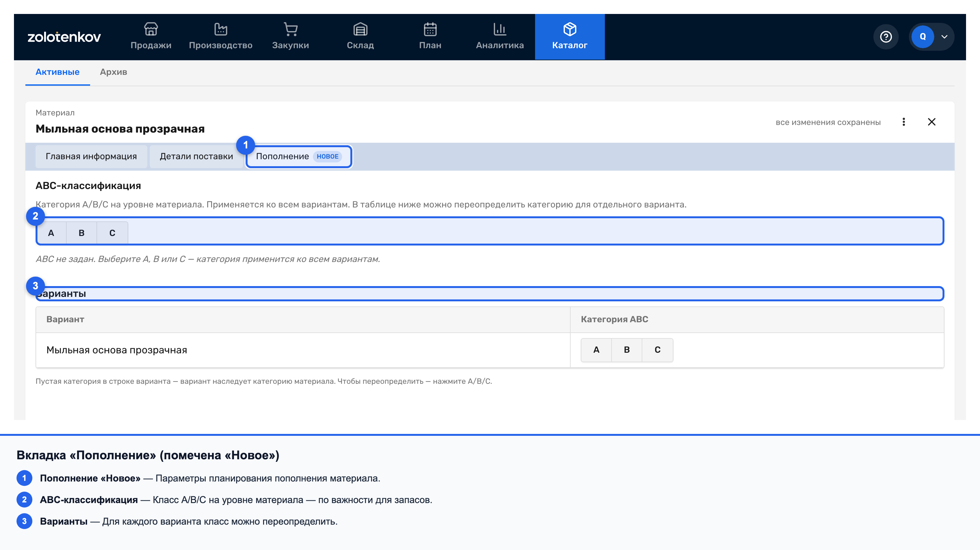Expand the user account dropdown chevron
Viewport: 980px width, 550px height.
[x=944, y=37]
